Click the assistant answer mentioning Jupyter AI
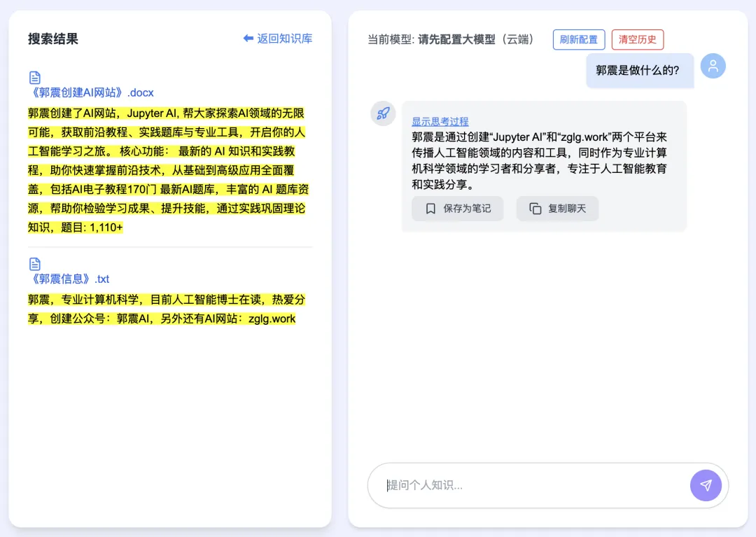Image resolution: width=756 pixels, height=537 pixels. [539, 160]
